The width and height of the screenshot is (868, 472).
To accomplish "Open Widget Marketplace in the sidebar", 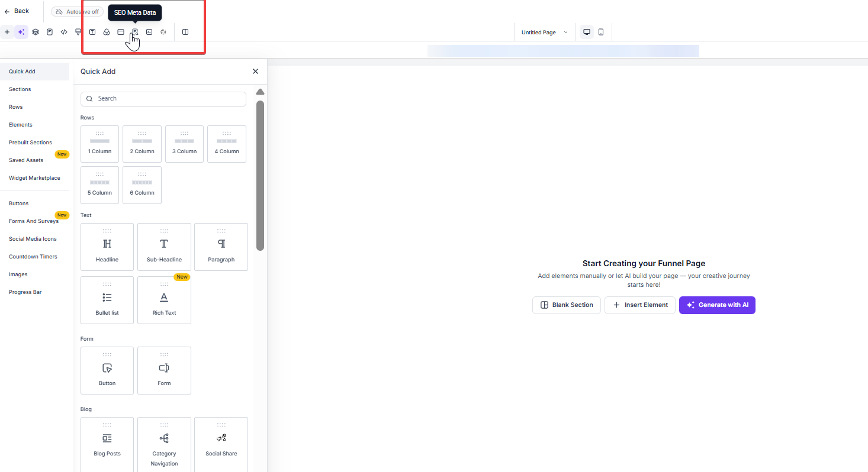I will 35,178.
